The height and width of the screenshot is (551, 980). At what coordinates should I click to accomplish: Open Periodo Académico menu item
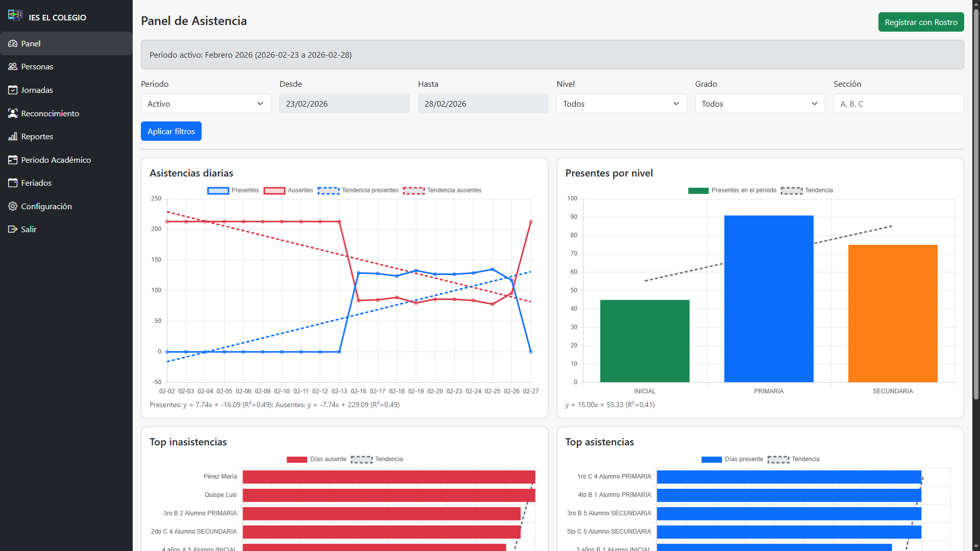[56, 160]
